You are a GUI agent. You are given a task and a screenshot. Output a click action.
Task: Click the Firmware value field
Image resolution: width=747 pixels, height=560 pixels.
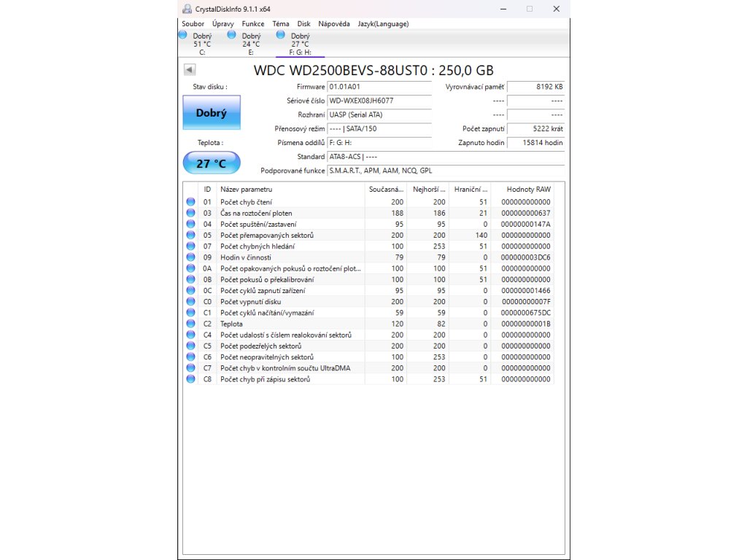[x=379, y=87]
